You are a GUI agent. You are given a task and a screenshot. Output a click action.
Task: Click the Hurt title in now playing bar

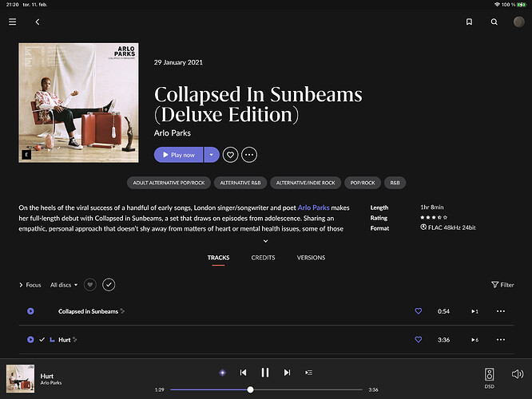point(47,376)
